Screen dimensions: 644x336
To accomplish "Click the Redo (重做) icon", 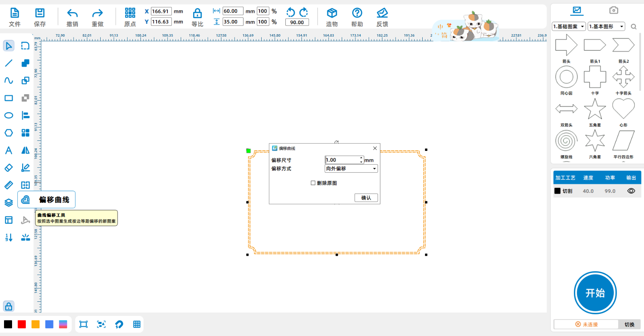I will (x=97, y=14).
